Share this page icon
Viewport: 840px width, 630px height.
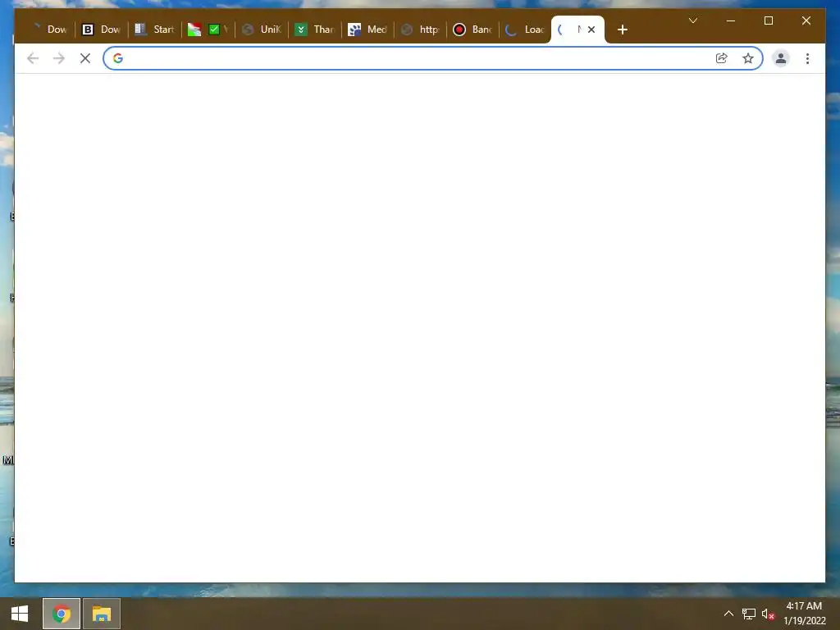tap(722, 58)
